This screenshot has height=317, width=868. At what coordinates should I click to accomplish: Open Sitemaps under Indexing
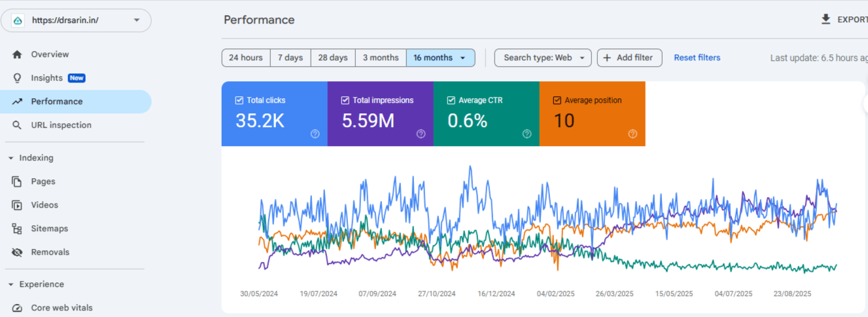75,229
